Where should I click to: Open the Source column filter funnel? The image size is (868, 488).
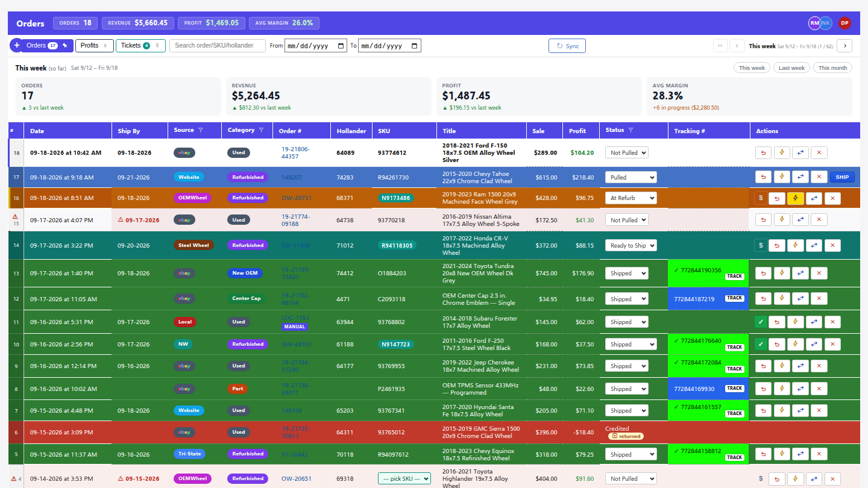pos(201,130)
